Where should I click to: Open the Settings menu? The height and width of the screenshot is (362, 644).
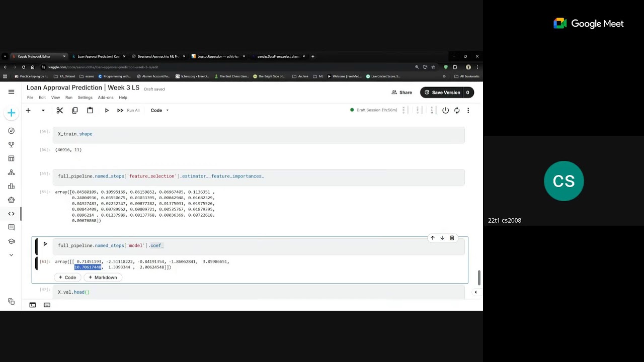tap(85, 98)
